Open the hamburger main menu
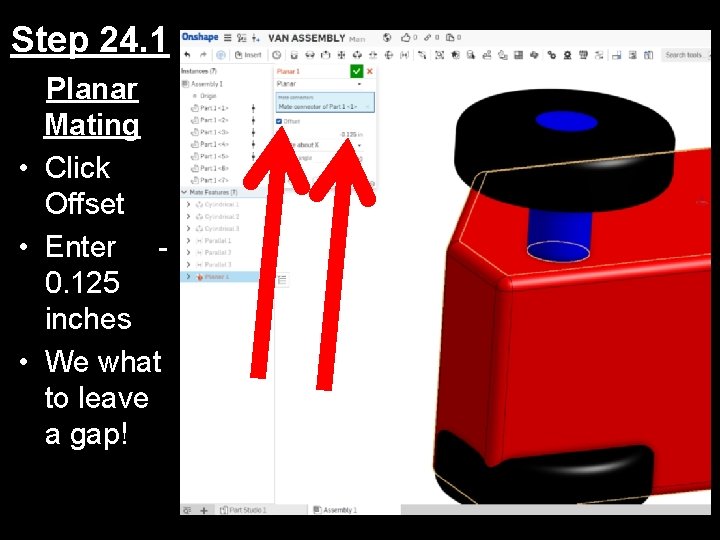This screenshot has width=720, height=540. click(227, 38)
